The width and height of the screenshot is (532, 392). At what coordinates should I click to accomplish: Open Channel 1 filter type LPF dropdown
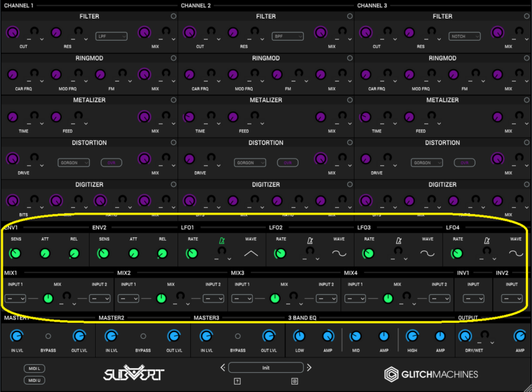click(111, 36)
